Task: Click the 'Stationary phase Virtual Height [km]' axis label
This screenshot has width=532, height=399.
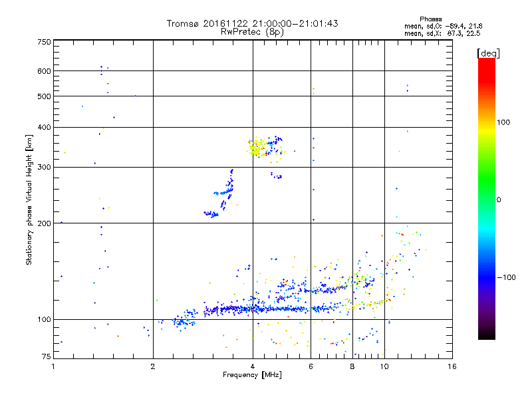Action: [x=29, y=199]
